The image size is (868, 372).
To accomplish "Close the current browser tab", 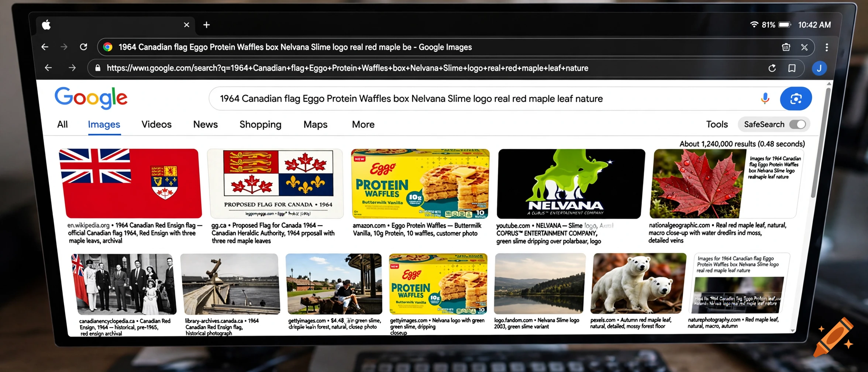I will point(187,25).
